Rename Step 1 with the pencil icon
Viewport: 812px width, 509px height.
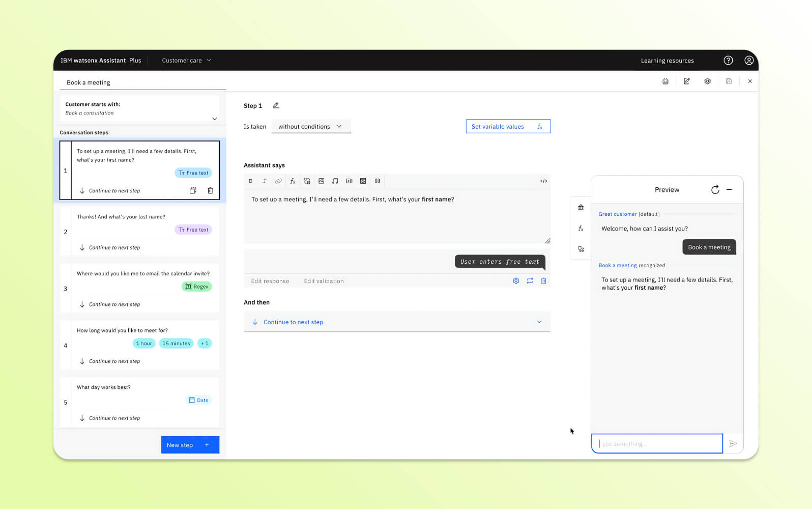[276, 105]
